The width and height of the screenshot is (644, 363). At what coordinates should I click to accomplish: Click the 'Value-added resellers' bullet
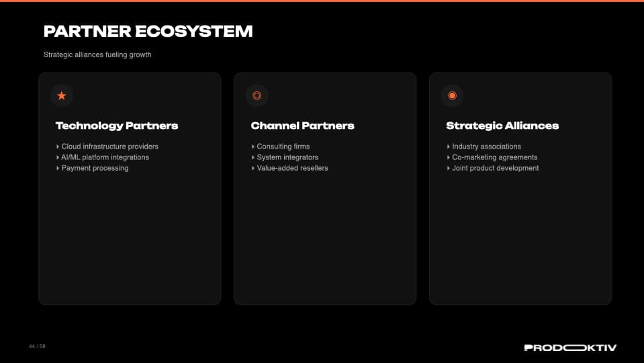pyautogui.click(x=292, y=168)
